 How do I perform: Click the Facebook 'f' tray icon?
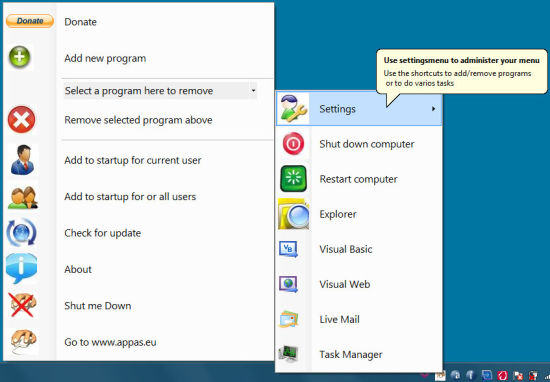tap(470, 375)
